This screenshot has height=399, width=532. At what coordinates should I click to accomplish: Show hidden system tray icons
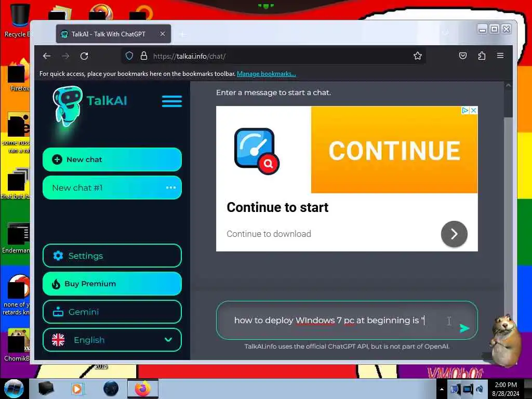click(x=442, y=389)
